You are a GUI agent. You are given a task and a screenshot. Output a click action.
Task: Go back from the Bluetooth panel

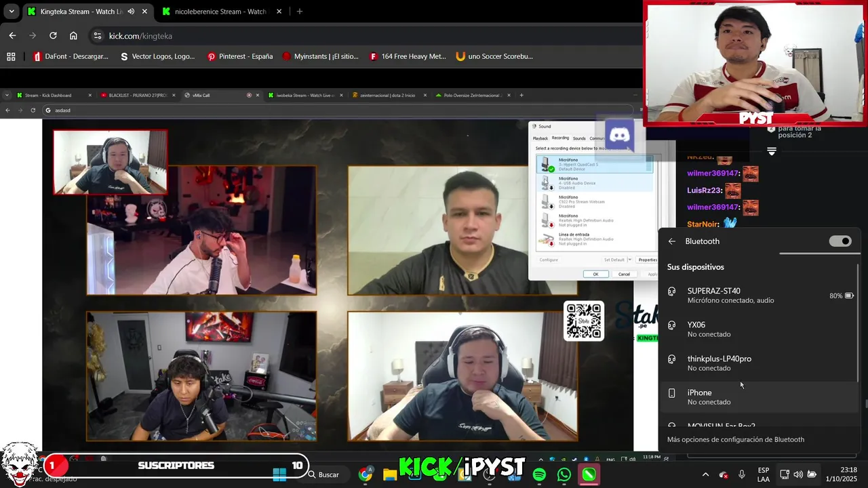(671, 241)
